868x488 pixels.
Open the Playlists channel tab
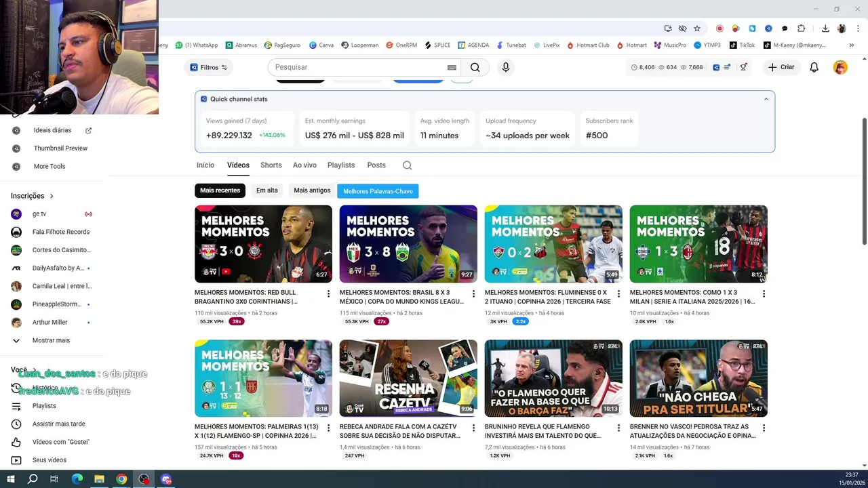pyautogui.click(x=341, y=165)
